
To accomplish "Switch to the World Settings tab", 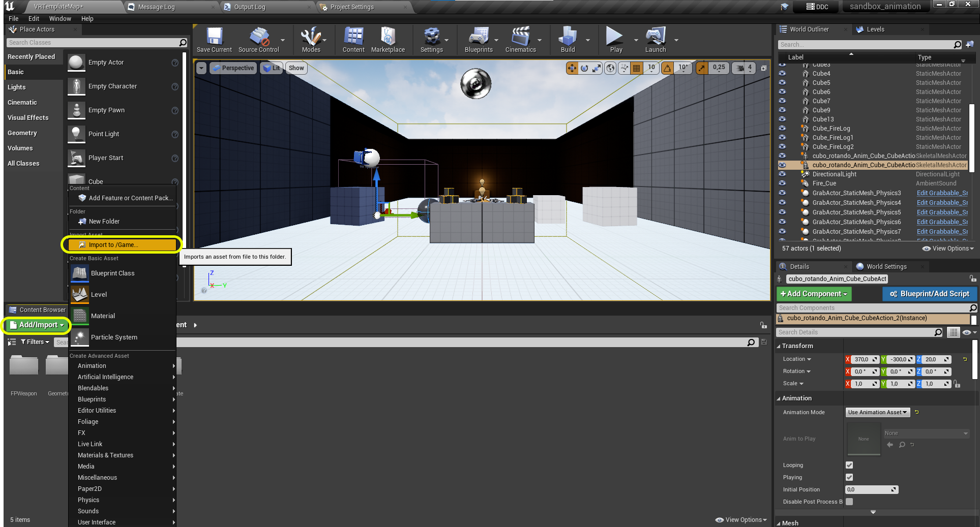I will tap(886, 266).
